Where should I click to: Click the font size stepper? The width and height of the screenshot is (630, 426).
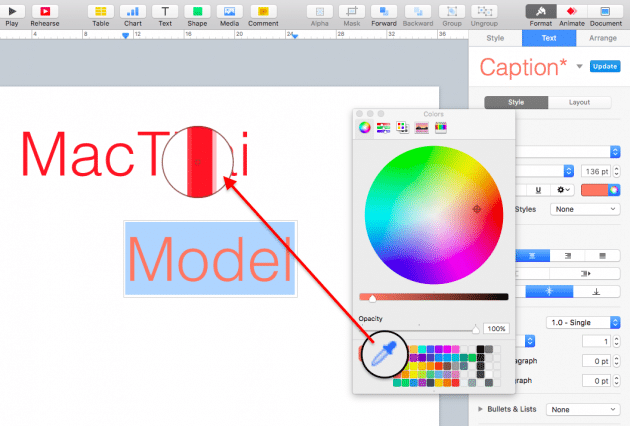tap(616, 171)
